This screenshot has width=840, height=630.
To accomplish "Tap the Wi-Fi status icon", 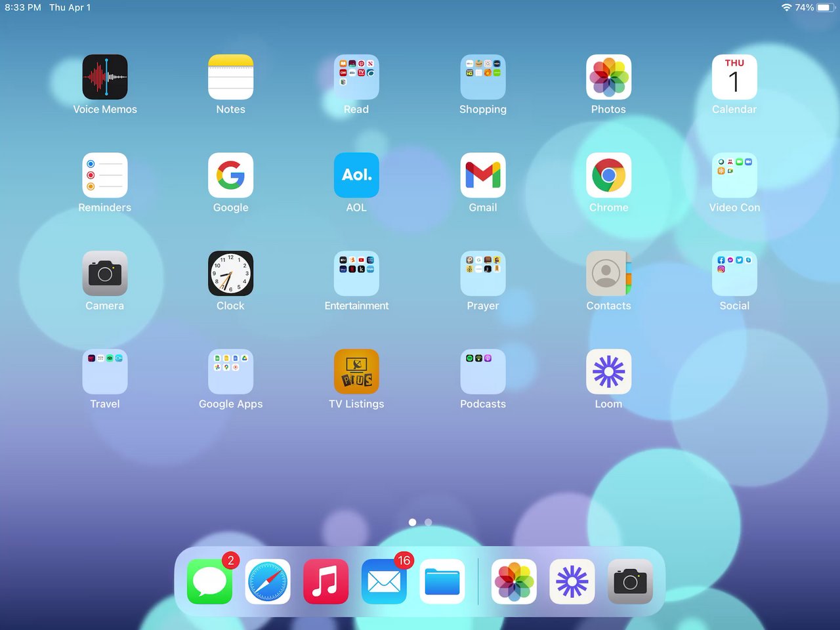I will (786, 7).
